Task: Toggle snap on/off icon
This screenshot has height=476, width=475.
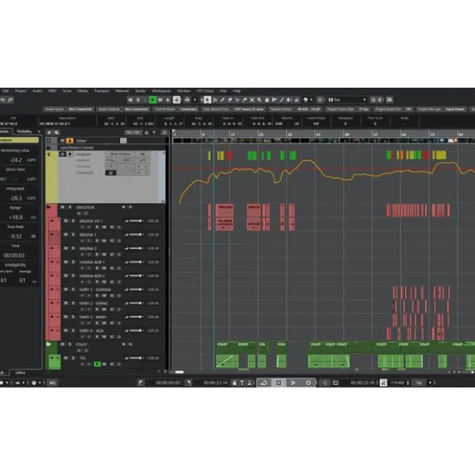Action: 320,100
